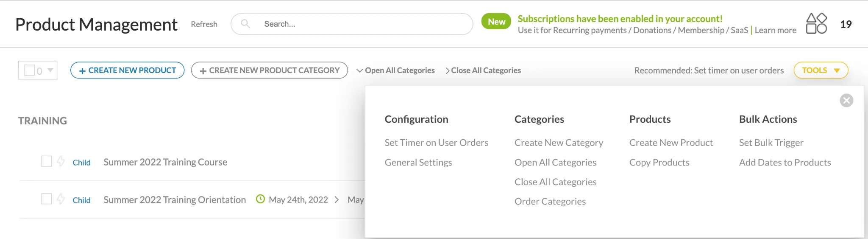Open Summer 2022 Training Course product
The image size is (868, 239).
[165, 162]
